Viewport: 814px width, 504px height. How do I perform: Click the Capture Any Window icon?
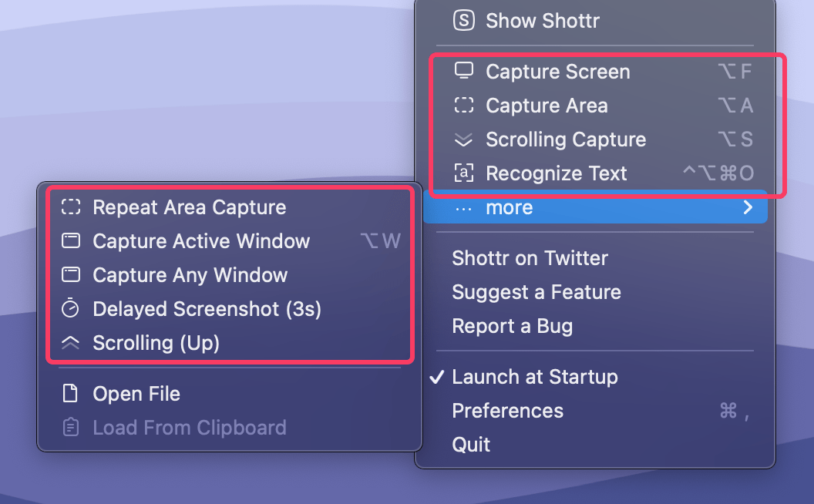point(71,275)
